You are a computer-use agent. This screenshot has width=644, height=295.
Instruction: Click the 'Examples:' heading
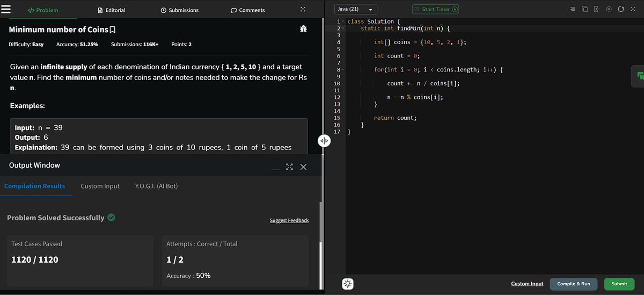pyautogui.click(x=27, y=106)
